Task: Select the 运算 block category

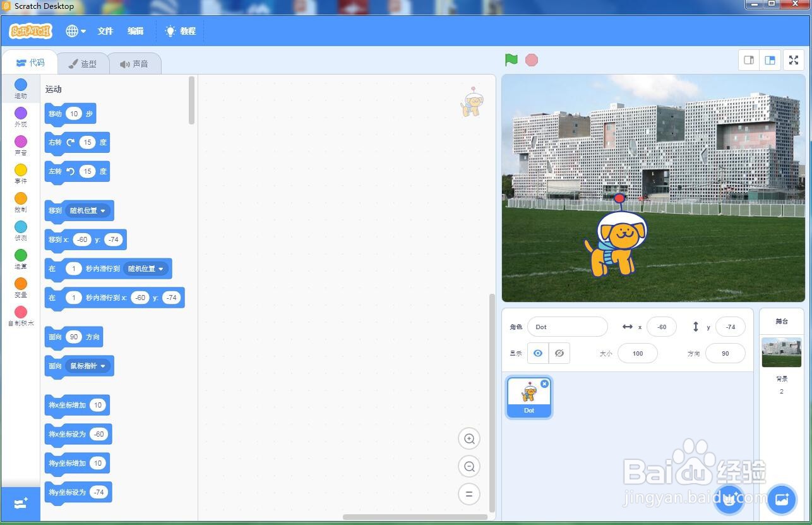Action: 21,260
